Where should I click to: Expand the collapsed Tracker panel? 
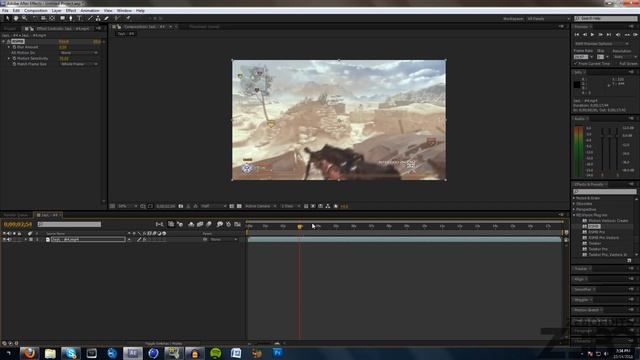pyautogui.click(x=582, y=269)
